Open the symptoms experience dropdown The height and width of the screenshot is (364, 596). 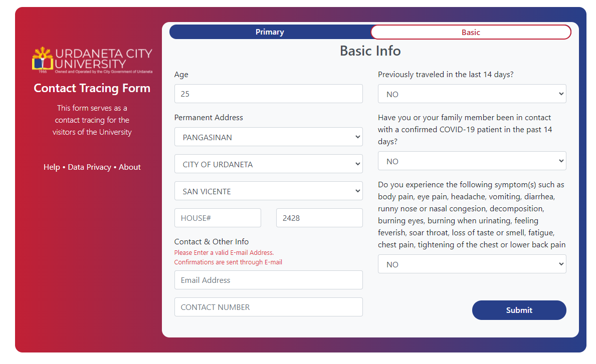[472, 264]
